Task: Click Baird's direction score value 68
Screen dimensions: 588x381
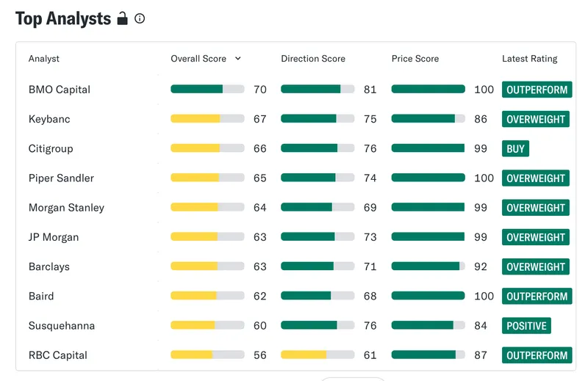Action: 370,297
